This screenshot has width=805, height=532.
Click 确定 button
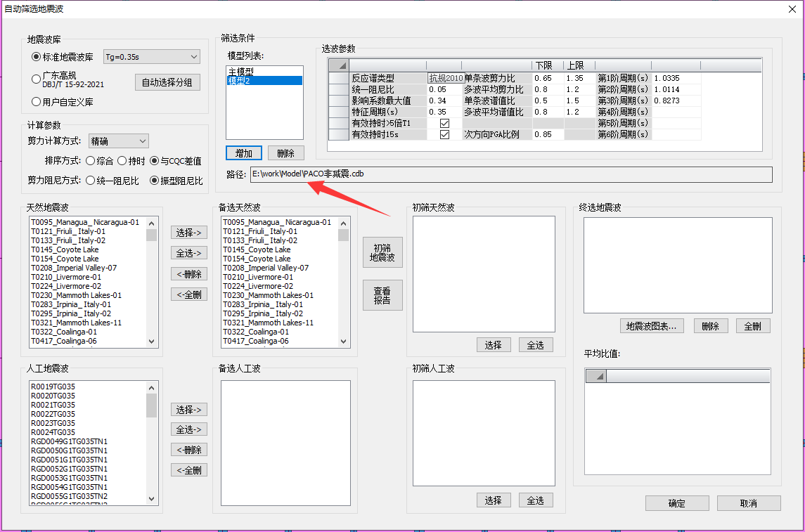(676, 503)
